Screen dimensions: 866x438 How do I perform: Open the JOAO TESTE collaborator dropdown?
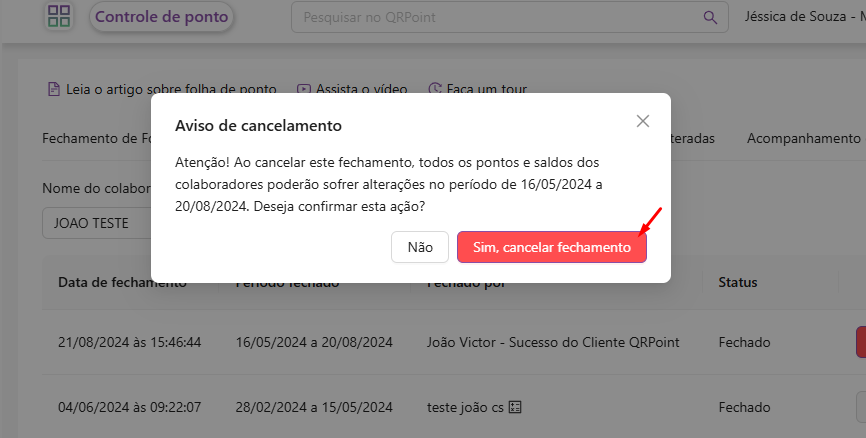click(x=96, y=223)
